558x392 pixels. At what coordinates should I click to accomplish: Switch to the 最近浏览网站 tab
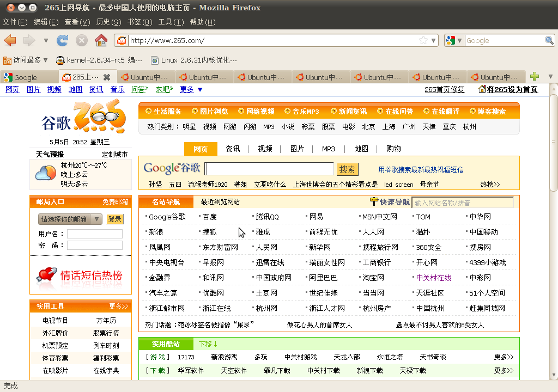[220, 201]
